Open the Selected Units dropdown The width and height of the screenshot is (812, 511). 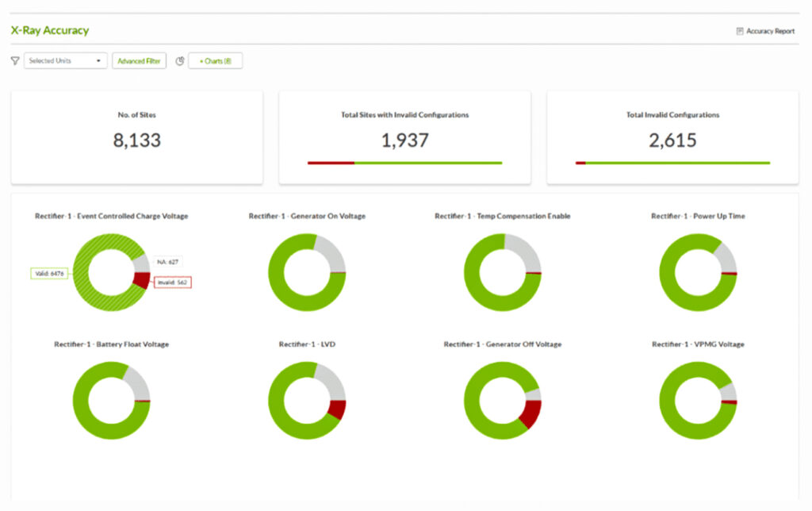[66, 61]
